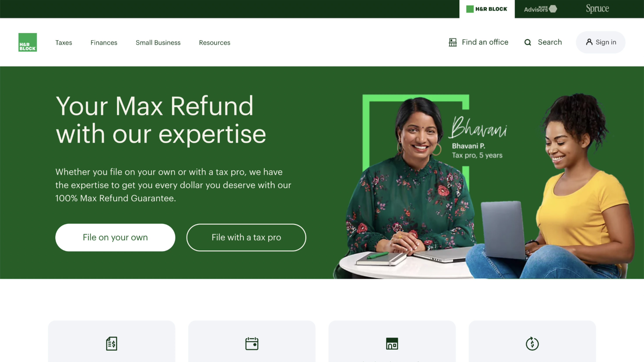Click the magnifying glass search icon
Viewport: 644px width, 362px height.
[x=527, y=42]
